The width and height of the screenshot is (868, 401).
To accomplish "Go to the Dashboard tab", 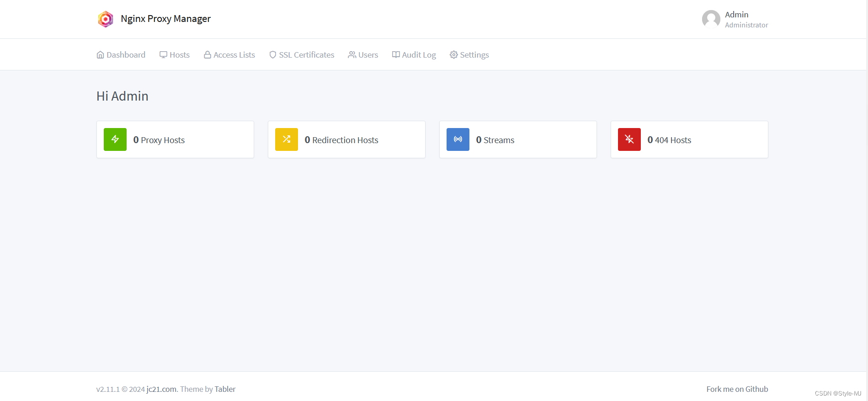I will pyautogui.click(x=121, y=55).
